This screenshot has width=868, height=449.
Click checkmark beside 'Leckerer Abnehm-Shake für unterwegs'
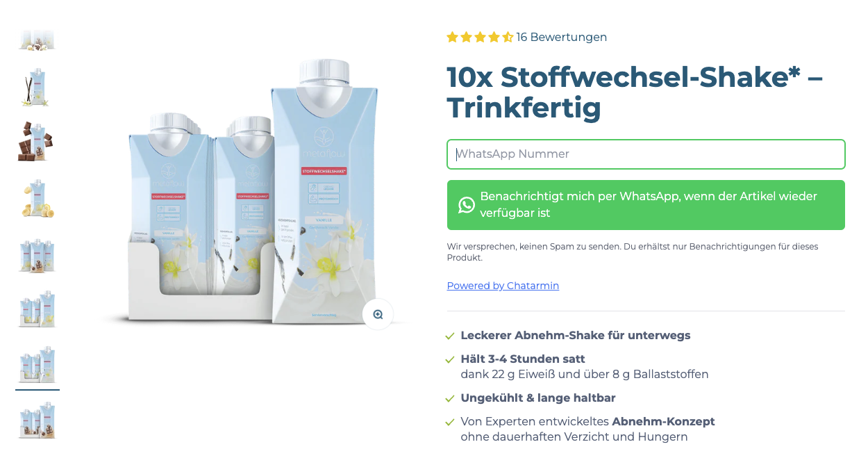[450, 336]
